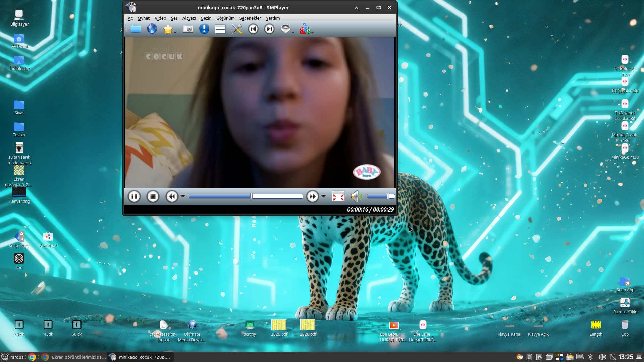This screenshot has width=644, height=362.
Task: Expand the forward options dropdown arrow
Action: pos(323,196)
